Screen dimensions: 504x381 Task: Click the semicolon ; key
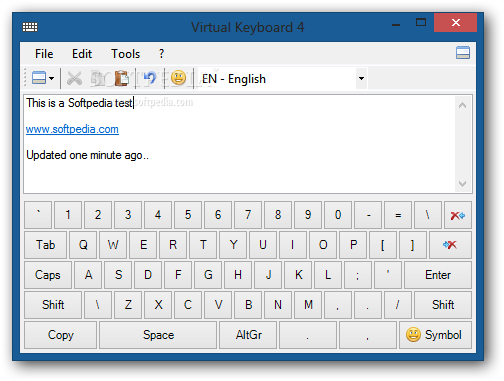(x=358, y=275)
